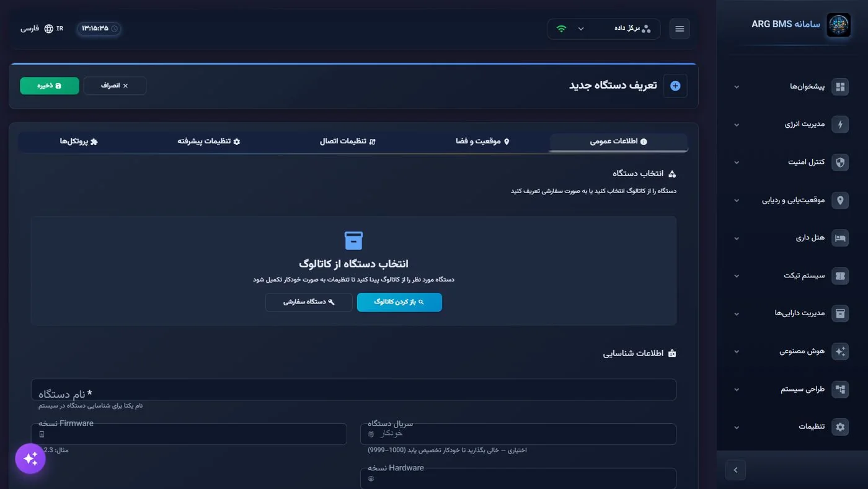Open the پیشخوان‌ها dashboard grid icon
Image resolution: width=868 pixels, height=489 pixels.
[840, 87]
